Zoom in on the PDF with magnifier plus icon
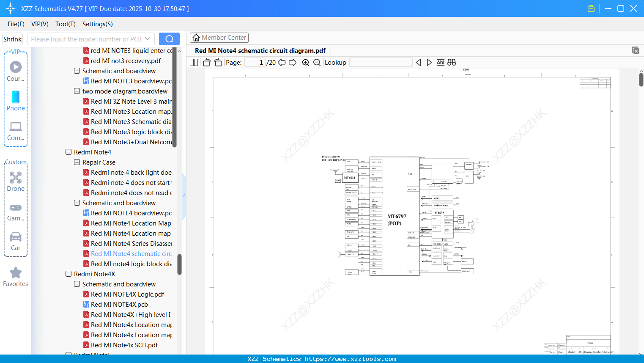The image size is (644, 363). [305, 62]
